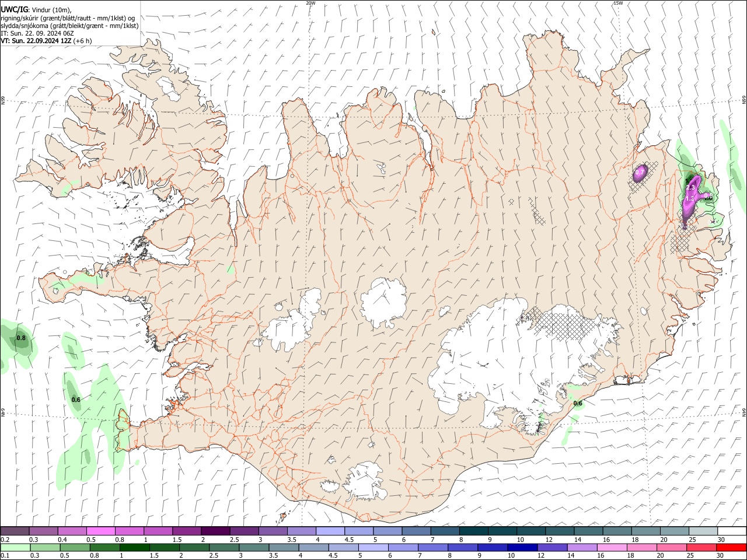The height and width of the screenshot is (560, 747).
Task: Click the top-row swatch between 12 and 14
Action: tap(560, 531)
